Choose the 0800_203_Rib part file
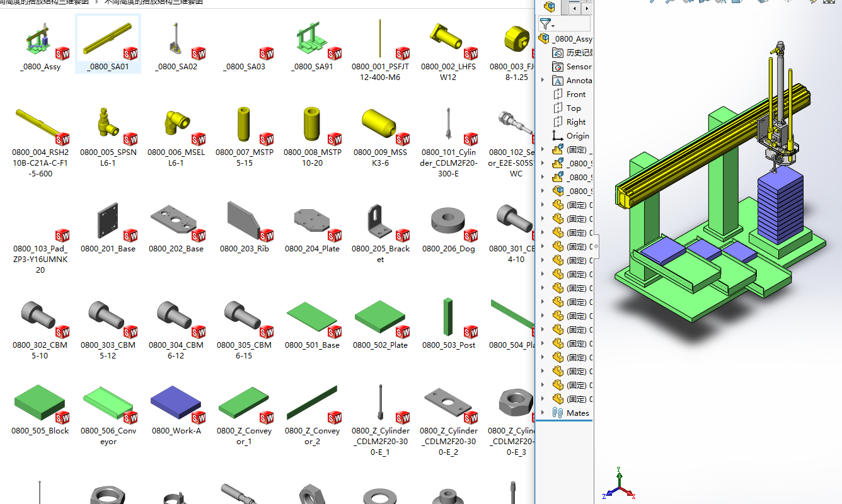Image resolution: width=842 pixels, height=504 pixels. pos(245,227)
